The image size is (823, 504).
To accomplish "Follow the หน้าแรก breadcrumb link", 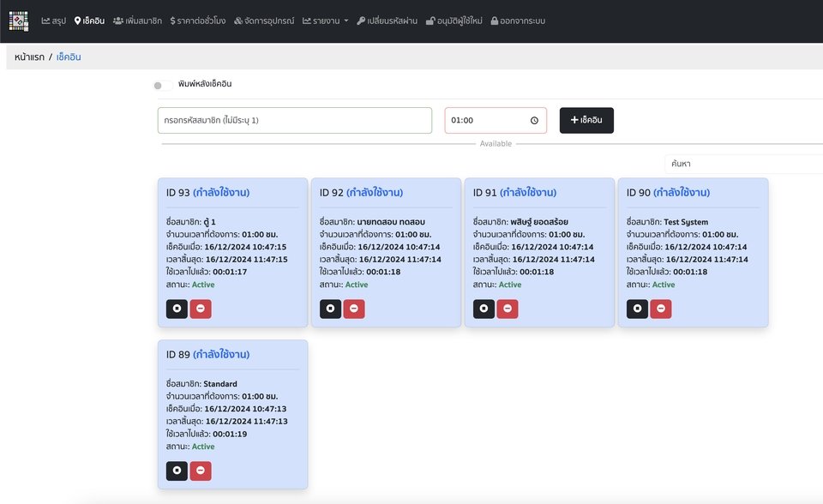I will point(29,57).
